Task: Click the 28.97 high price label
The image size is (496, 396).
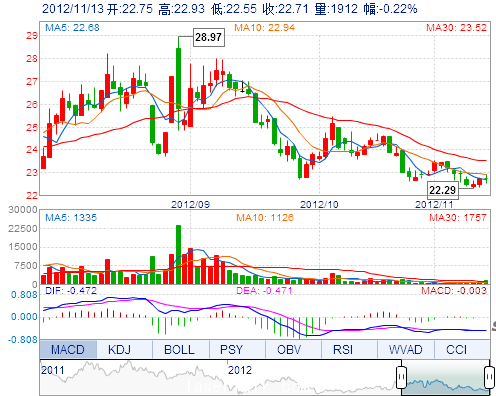Action: coord(209,37)
